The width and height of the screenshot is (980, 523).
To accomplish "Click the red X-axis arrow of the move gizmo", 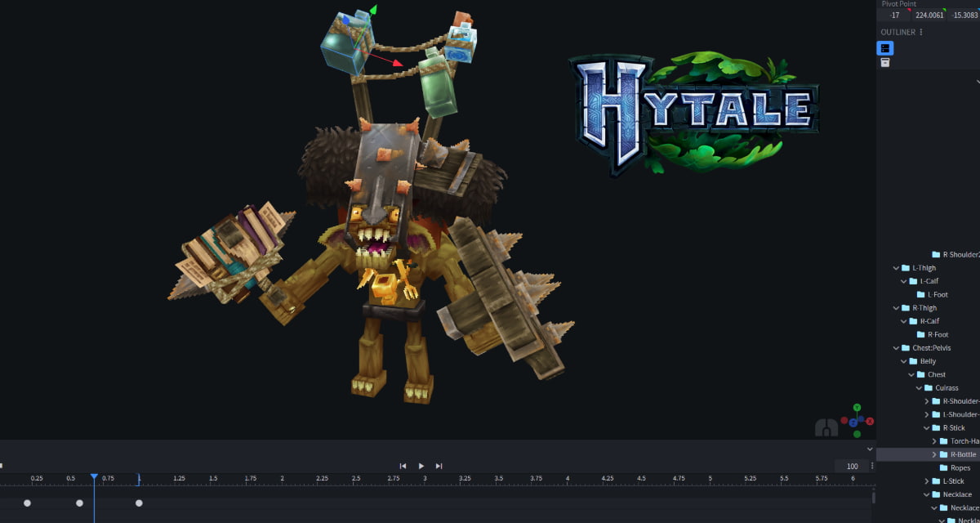I will (397, 63).
